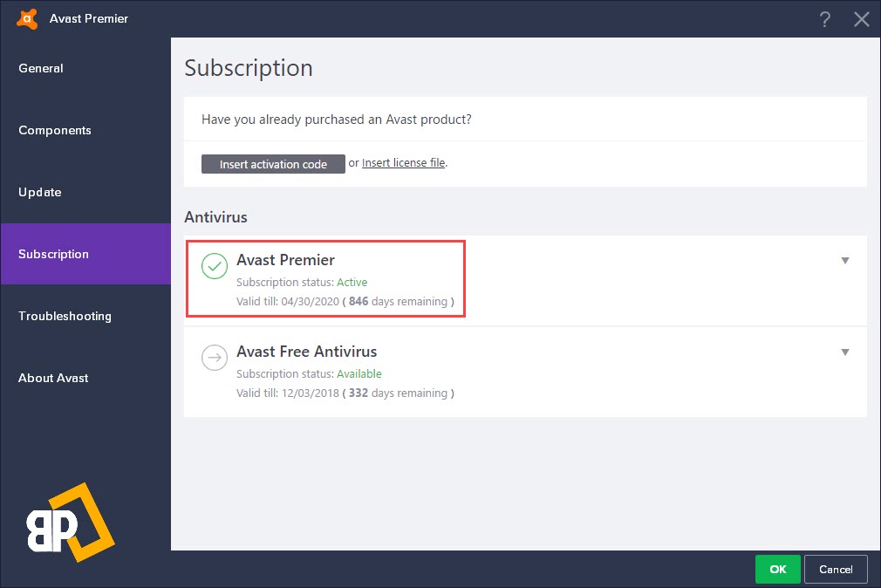Click the Avast logo in title bar
The width and height of the screenshot is (881, 588).
(27, 18)
